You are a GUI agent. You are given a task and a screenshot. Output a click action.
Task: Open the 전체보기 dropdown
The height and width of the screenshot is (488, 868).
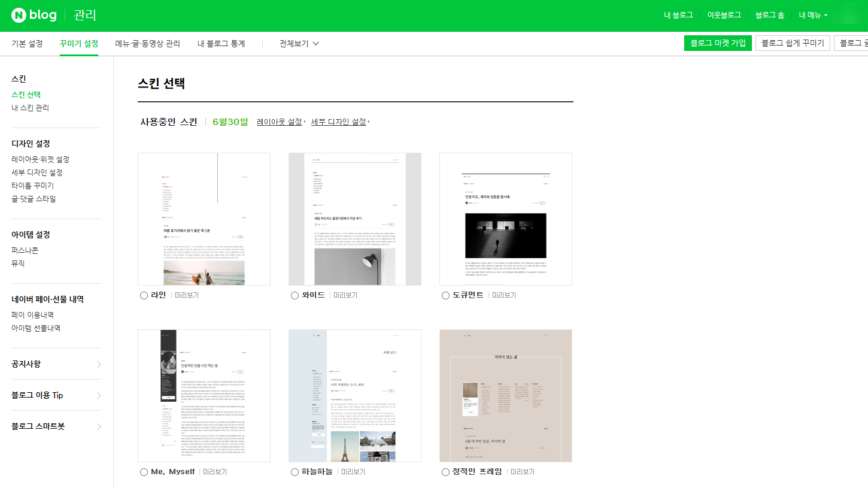click(x=299, y=44)
